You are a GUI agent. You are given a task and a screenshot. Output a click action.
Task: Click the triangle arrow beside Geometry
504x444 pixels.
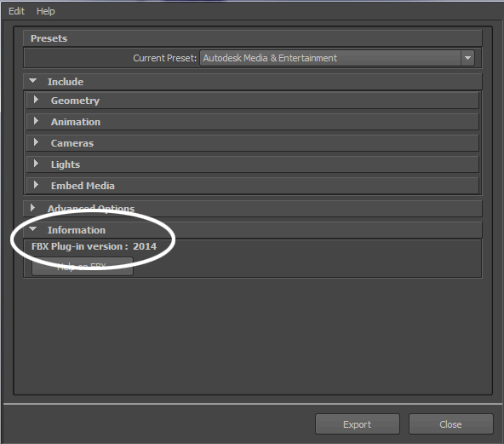click(36, 100)
